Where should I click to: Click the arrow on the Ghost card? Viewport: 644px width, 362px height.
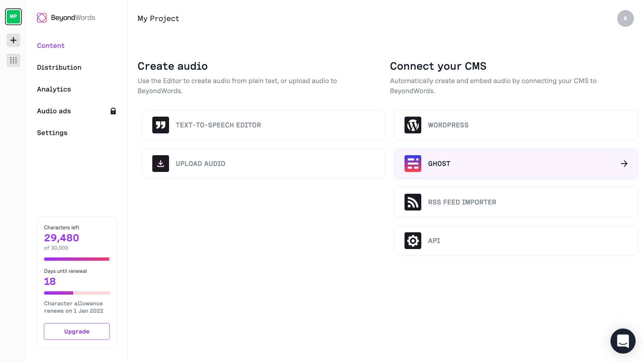(x=624, y=164)
